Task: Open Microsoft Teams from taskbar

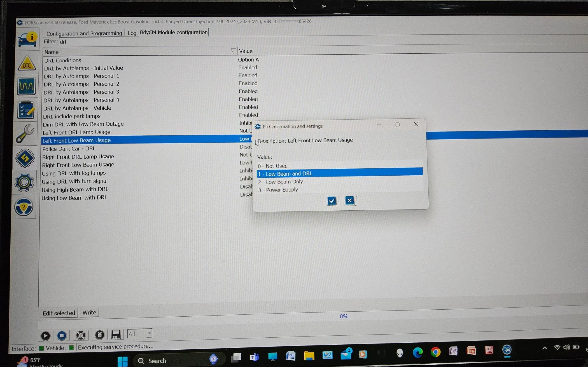Action: point(255,357)
